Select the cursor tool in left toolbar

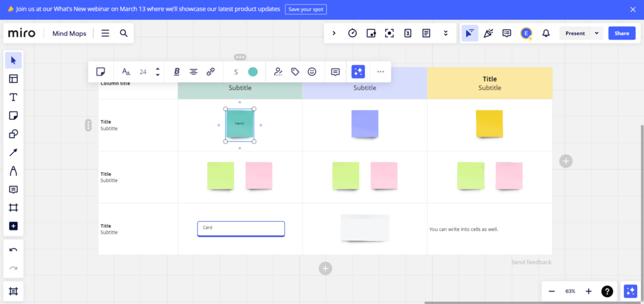(x=13, y=60)
